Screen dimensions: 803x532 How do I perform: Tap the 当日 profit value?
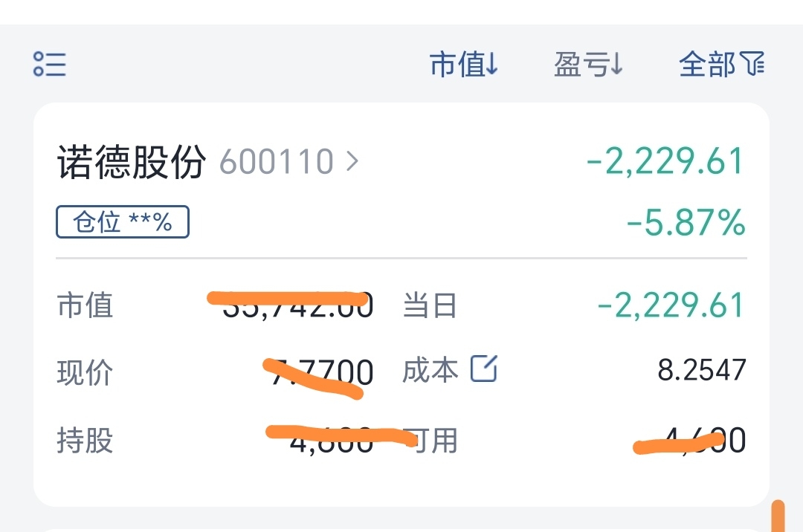coord(671,305)
